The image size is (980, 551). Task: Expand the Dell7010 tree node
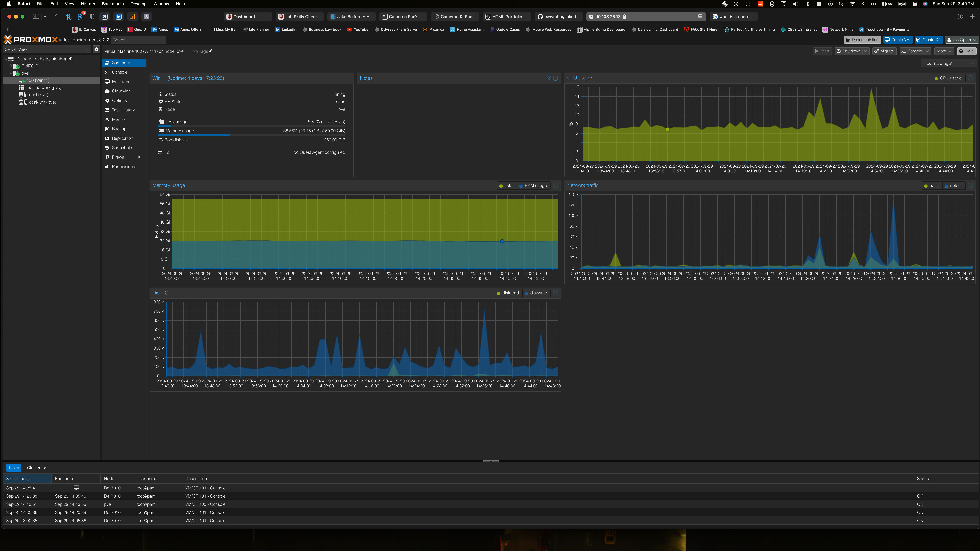tap(11, 66)
